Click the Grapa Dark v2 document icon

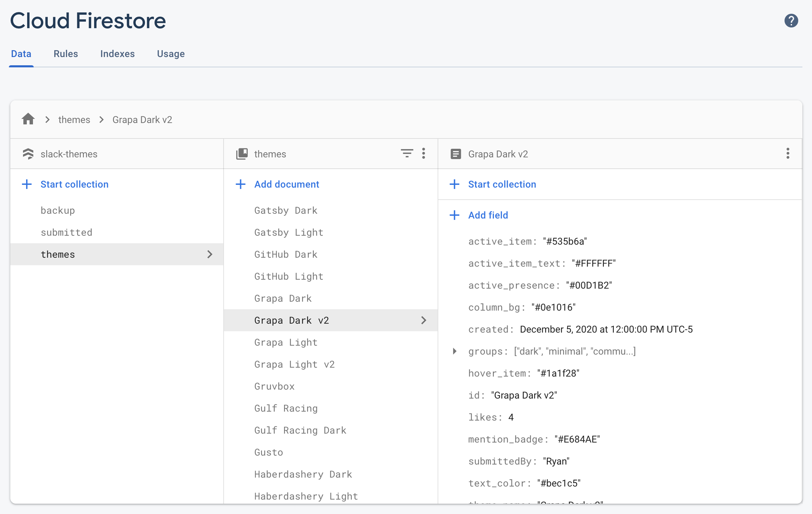[456, 154]
